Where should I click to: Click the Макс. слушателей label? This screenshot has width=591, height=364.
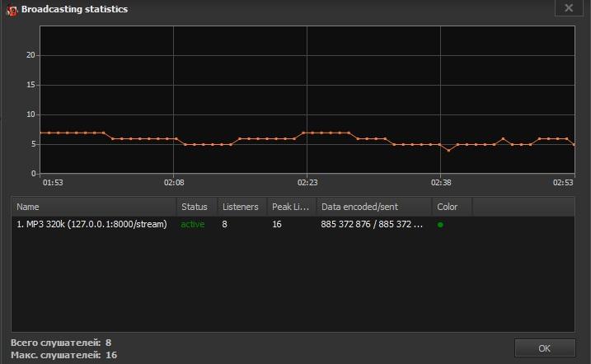(x=56, y=355)
